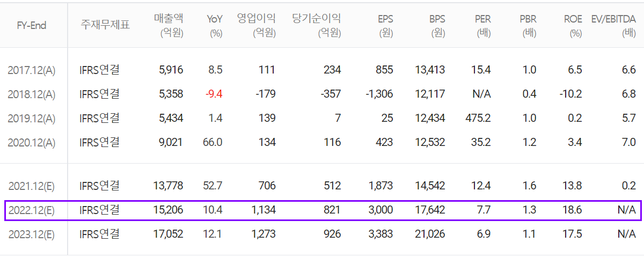Click the 3,383 EPS value

(381, 234)
